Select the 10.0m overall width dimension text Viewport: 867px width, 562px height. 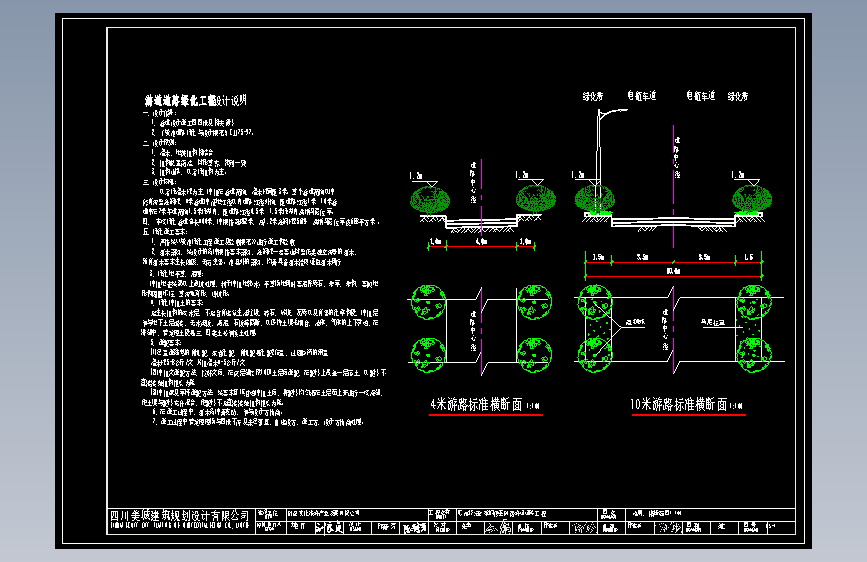tap(673, 271)
